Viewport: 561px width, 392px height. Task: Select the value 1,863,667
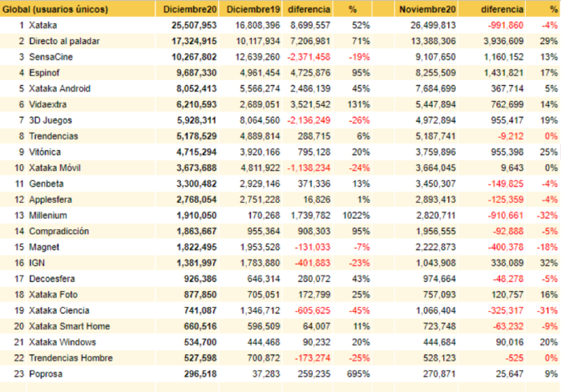pos(196,231)
